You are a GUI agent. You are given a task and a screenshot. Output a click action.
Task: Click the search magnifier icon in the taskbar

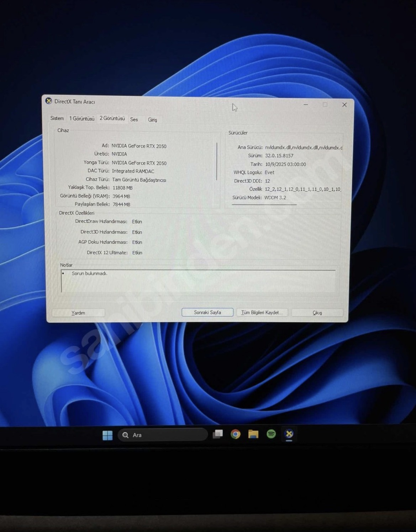click(125, 435)
